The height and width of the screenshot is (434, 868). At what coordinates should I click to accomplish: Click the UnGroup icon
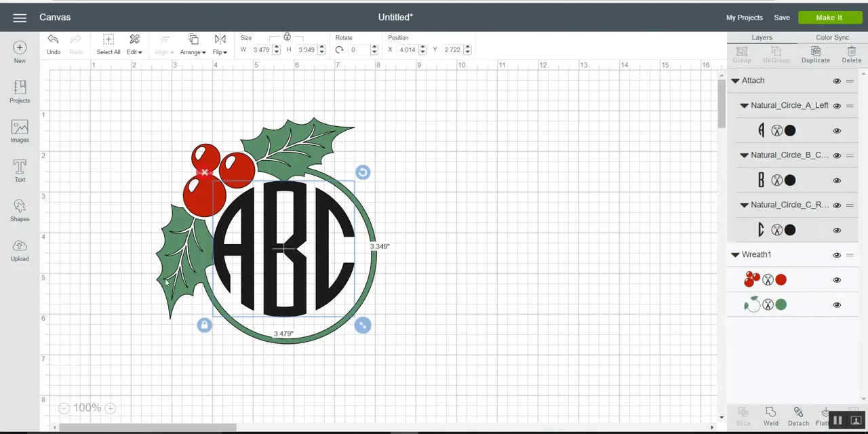point(776,55)
